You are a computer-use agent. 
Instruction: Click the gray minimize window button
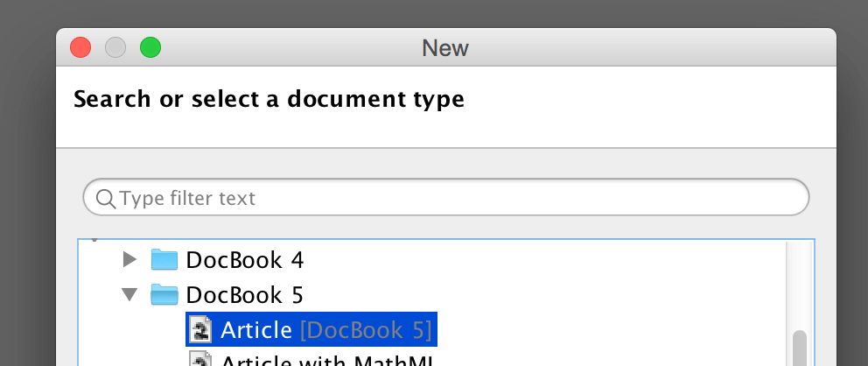tap(115, 47)
